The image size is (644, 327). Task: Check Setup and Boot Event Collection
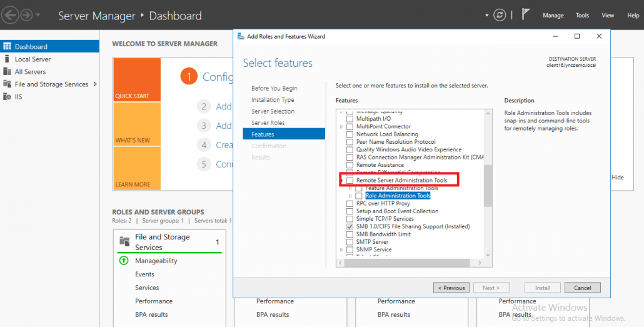click(x=350, y=211)
